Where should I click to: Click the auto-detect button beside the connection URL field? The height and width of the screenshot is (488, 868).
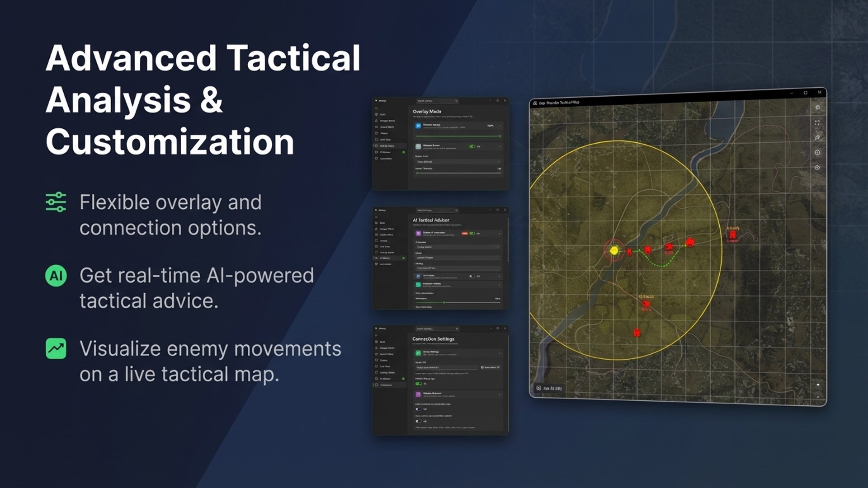(490, 367)
